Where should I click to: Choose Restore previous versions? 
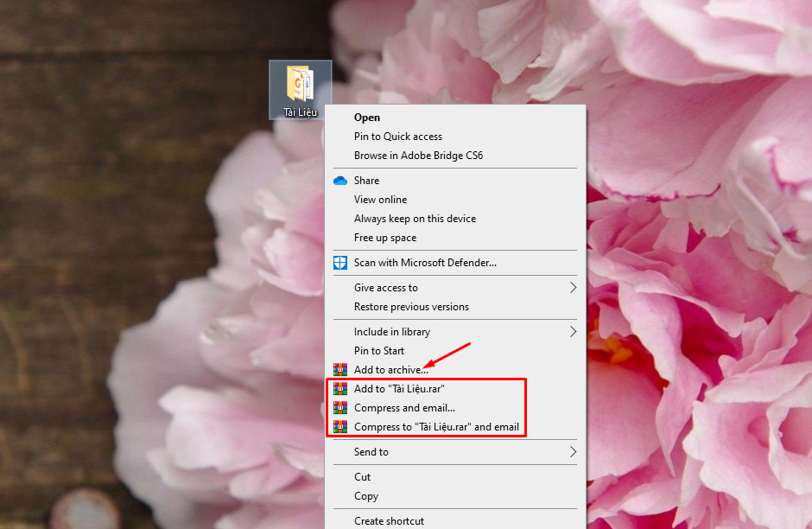click(411, 307)
